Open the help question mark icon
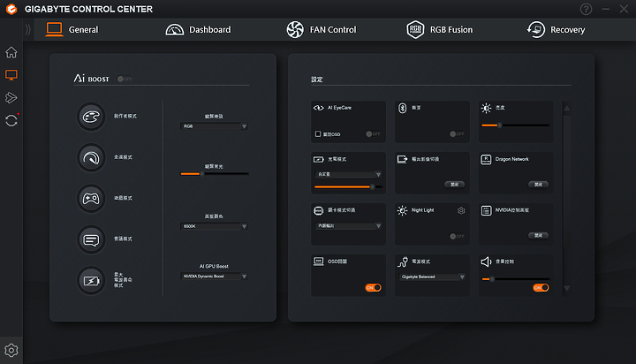 pos(586,9)
